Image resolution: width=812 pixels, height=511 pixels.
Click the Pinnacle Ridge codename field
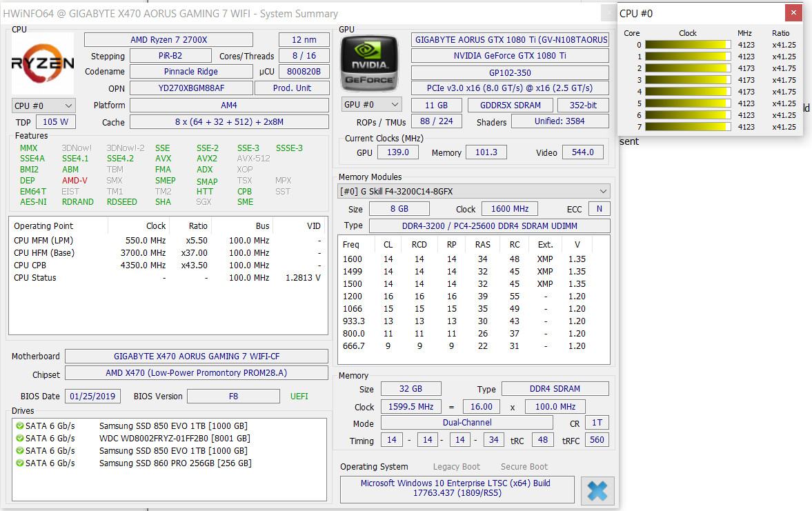191,72
